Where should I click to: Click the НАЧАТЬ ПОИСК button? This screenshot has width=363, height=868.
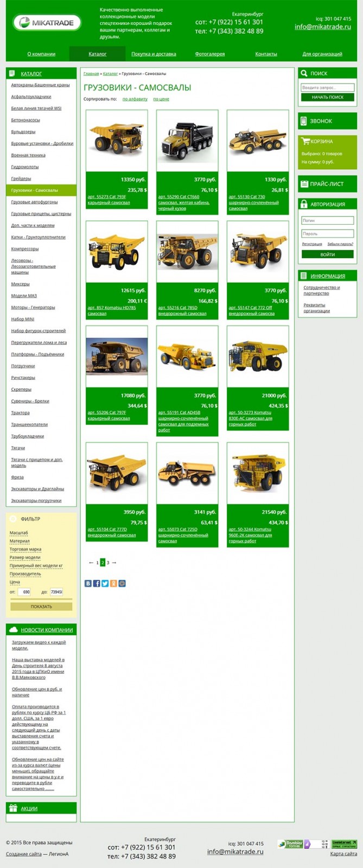pyautogui.click(x=328, y=97)
